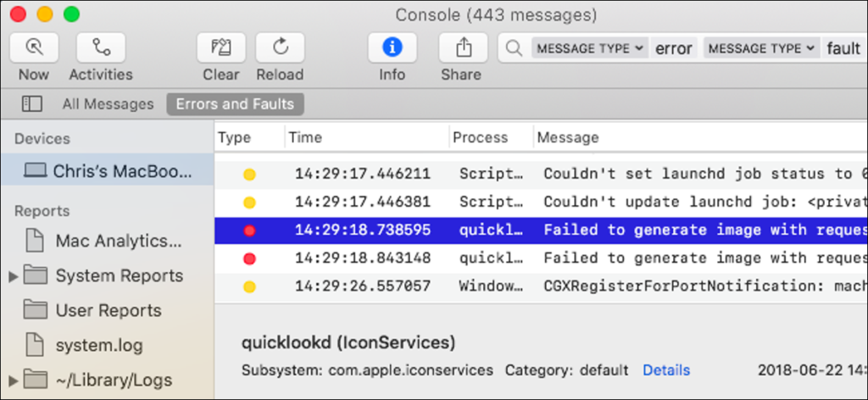The height and width of the screenshot is (400, 868).
Task: Clear the console messages
Action: (221, 47)
